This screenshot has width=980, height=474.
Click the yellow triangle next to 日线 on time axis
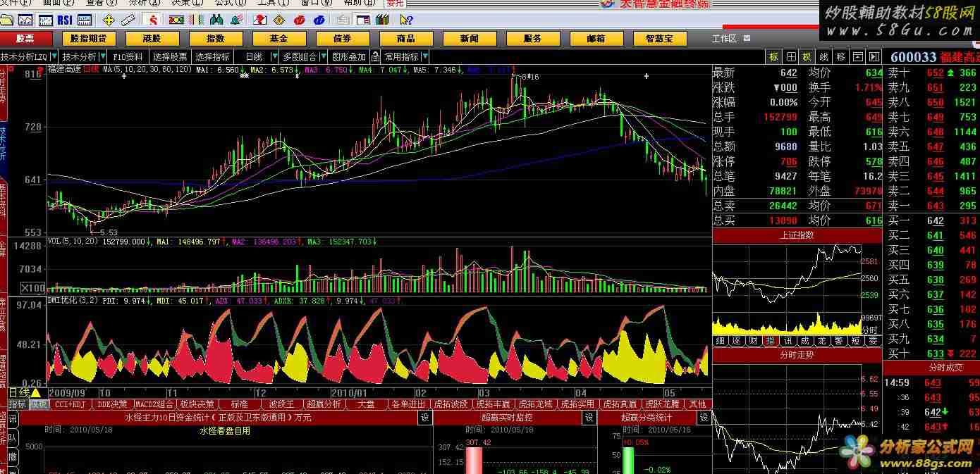point(36,392)
